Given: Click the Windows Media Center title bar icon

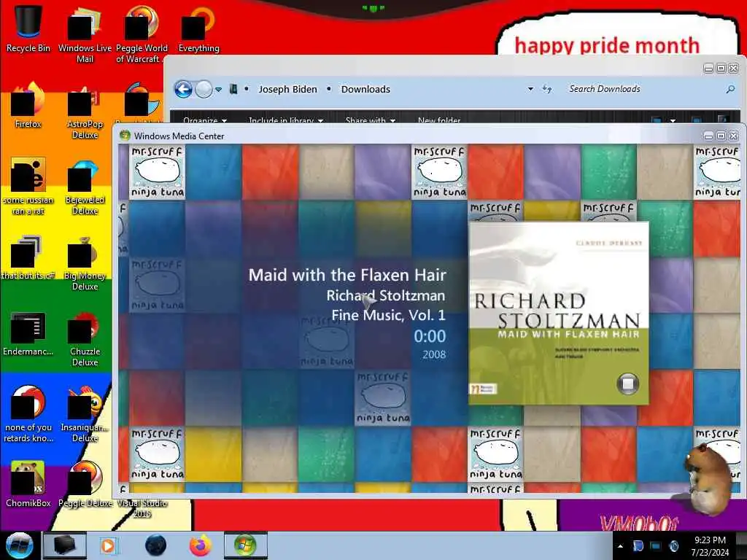Looking at the screenshot, I should 125,136.
